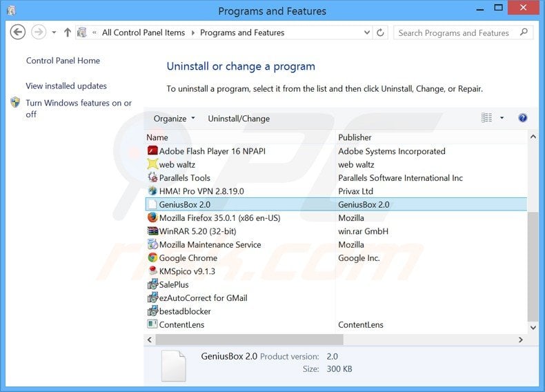Click the ezAutoCorrect for GMail icon
This screenshot has width=545, height=392.
(152, 297)
